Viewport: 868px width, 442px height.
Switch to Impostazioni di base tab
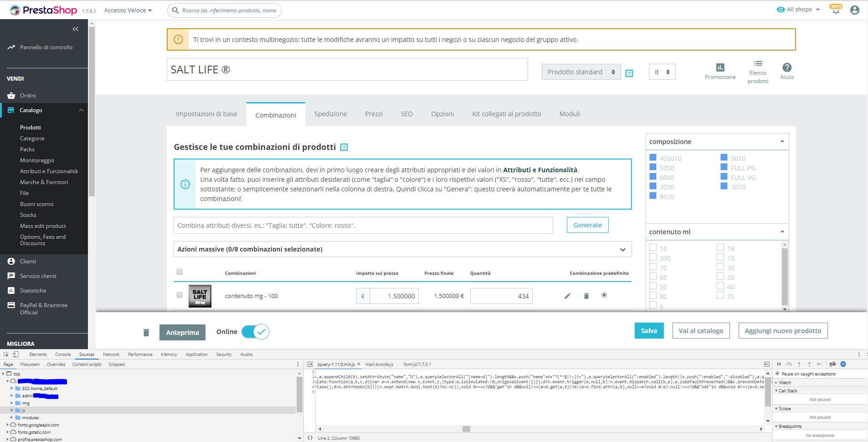click(206, 114)
